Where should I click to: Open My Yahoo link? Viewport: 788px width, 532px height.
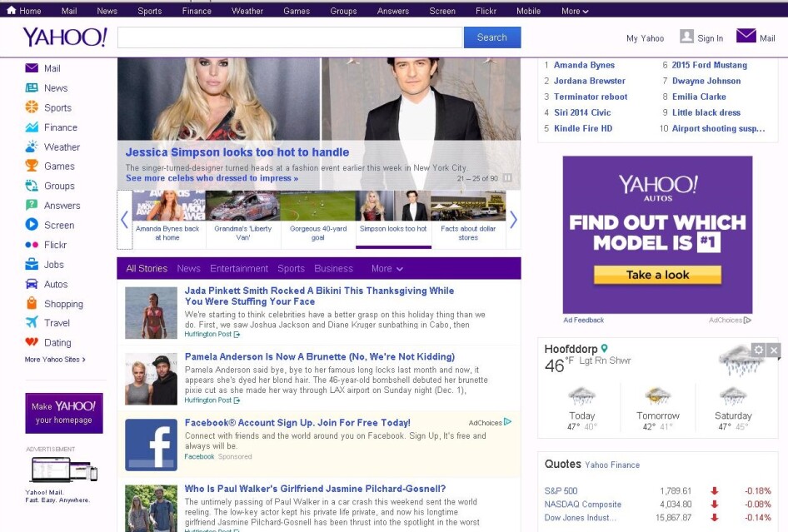point(645,38)
